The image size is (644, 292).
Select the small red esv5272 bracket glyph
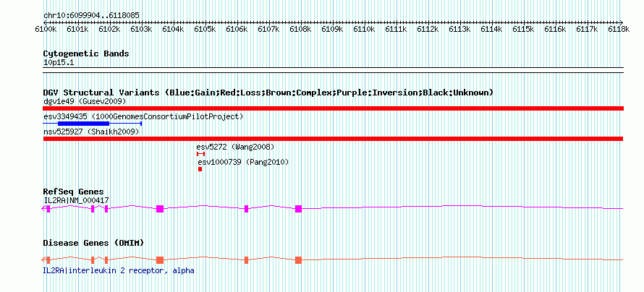pyautogui.click(x=200, y=154)
